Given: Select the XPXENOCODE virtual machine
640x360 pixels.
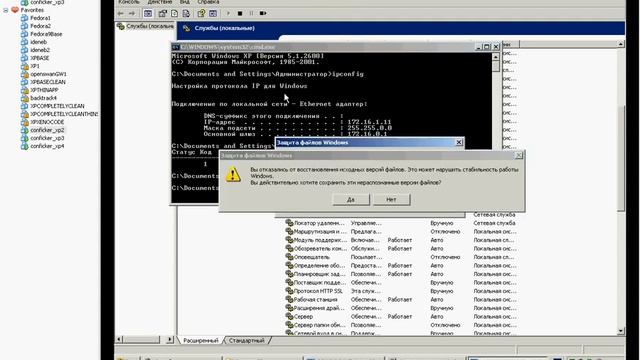Looking at the screenshot, I should 47,122.
